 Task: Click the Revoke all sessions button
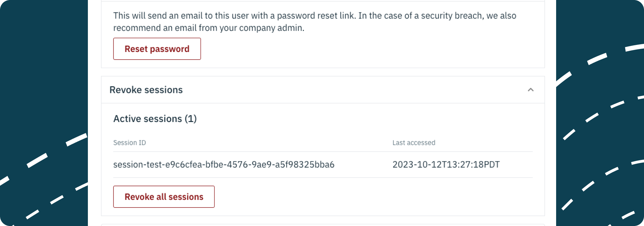pos(164,197)
